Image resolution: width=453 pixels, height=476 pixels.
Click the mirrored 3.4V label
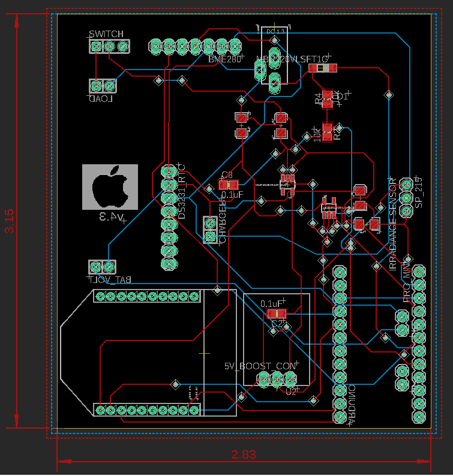click(111, 217)
